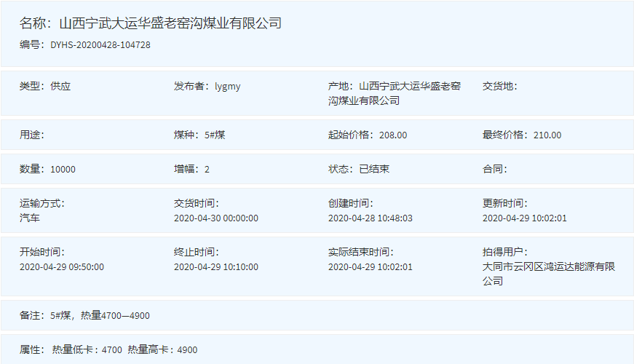Screen dimensions: 634x364
Task: Click the 数量 value 10000
Action: coord(63,169)
